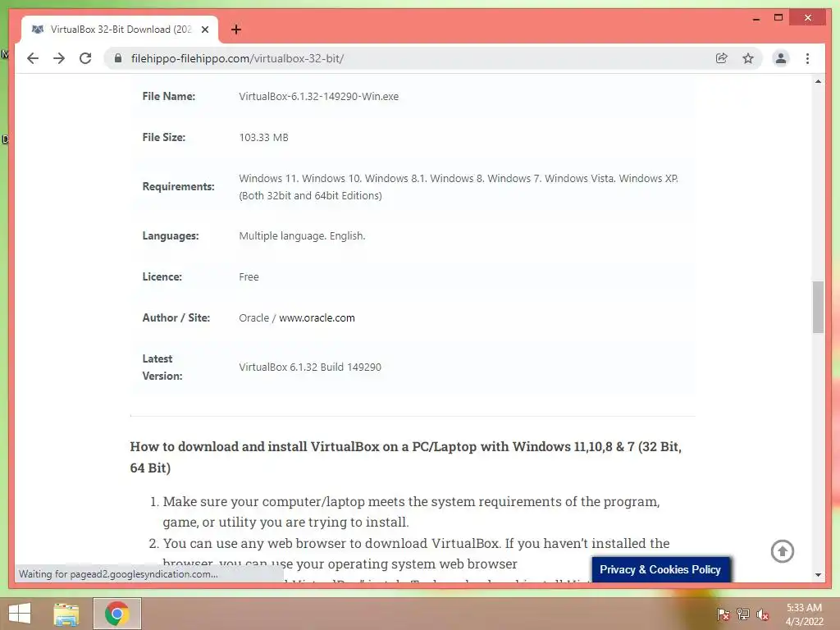This screenshot has height=630, width=840.
Task: Go forward to the next page
Action: point(59,58)
